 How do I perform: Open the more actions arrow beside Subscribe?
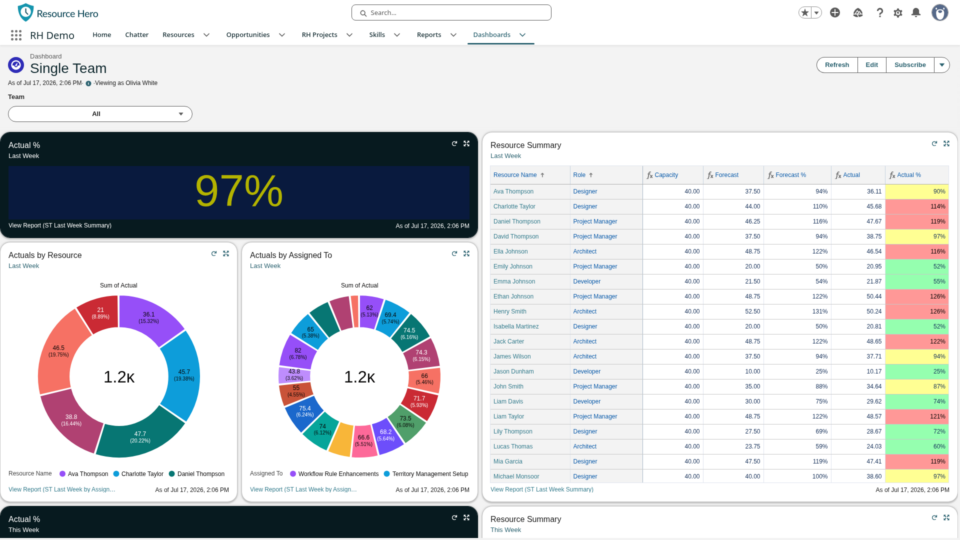(x=942, y=65)
